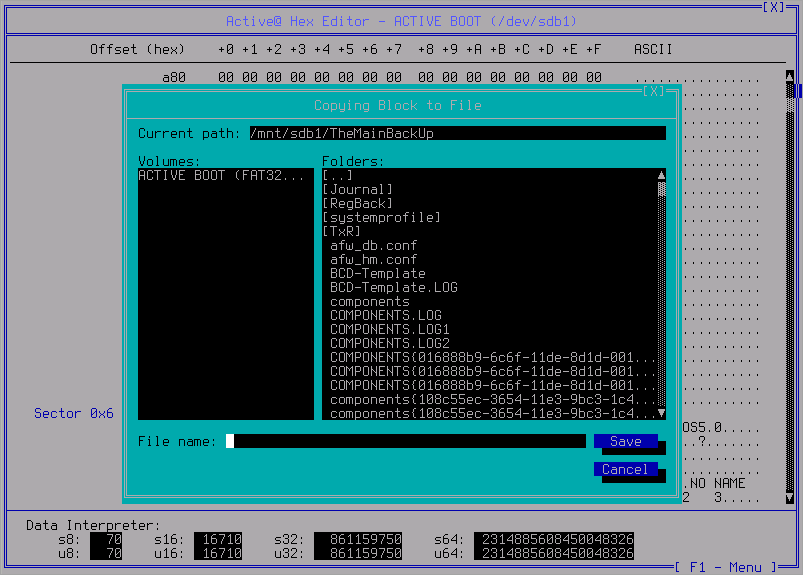
Task: Click the Folders list scroll up arrow
Action: click(x=662, y=175)
